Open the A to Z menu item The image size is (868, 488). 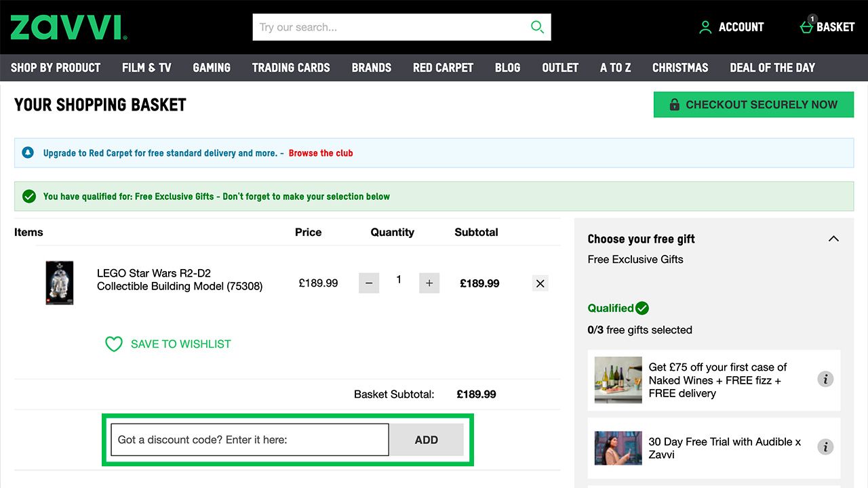point(616,68)
